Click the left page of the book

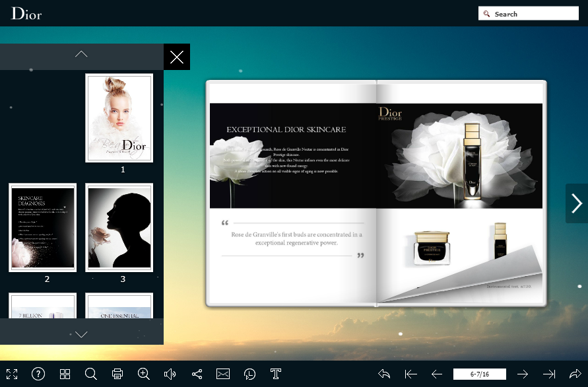click(x=292, y=193)
